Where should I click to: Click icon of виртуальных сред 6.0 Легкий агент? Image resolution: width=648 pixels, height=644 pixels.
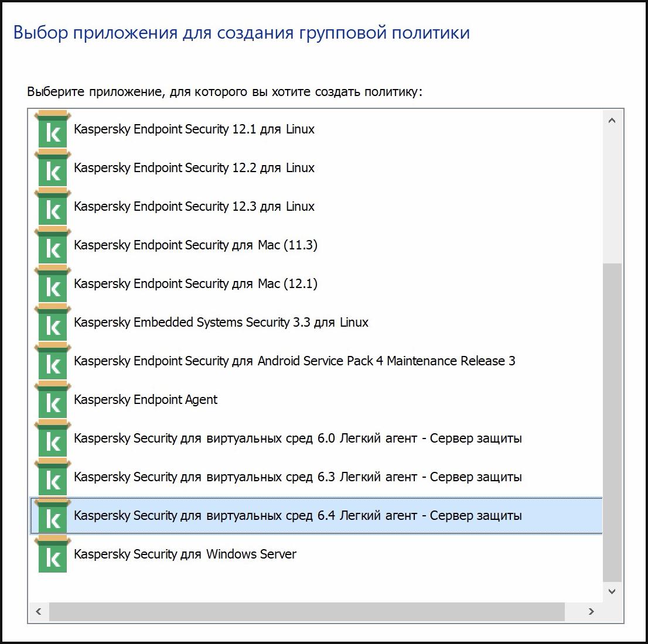click(x=53, y=439)
